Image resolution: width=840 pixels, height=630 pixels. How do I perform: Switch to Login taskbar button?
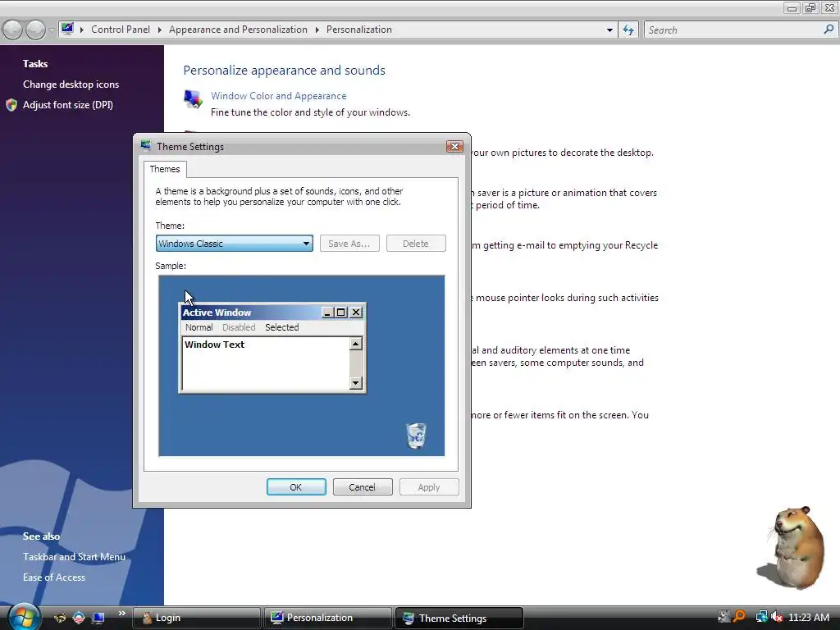pyautogui.click(x=197, y=618)
